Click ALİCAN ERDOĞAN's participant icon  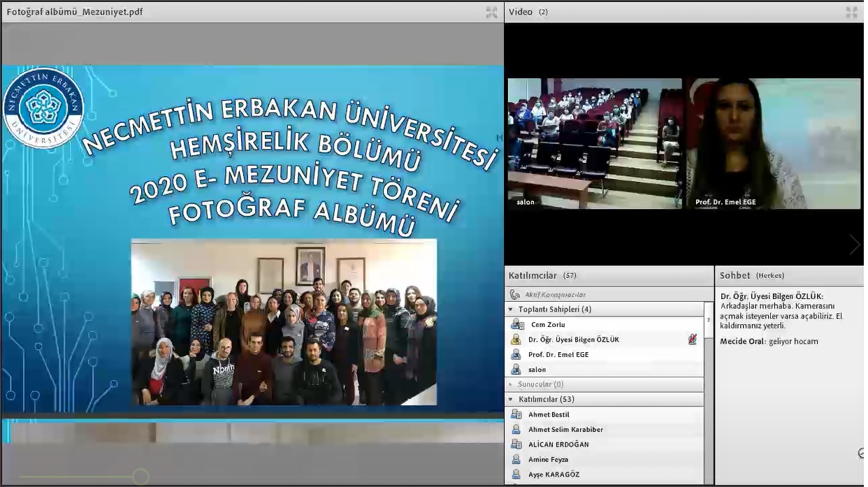(x=516, y=444)
